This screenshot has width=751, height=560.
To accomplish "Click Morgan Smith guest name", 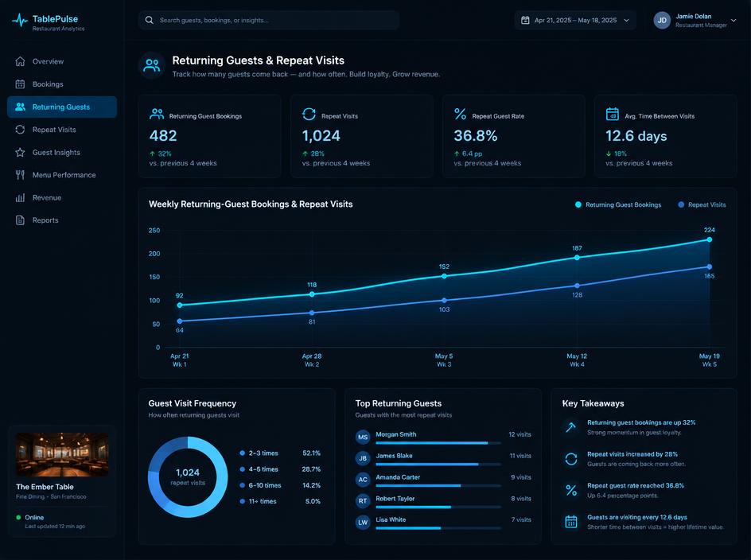I will (x=395, y=434).
